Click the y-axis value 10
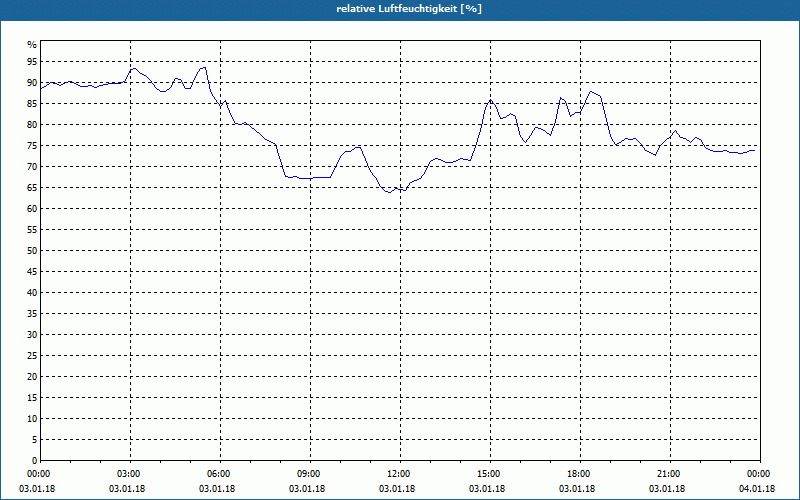 32,419
